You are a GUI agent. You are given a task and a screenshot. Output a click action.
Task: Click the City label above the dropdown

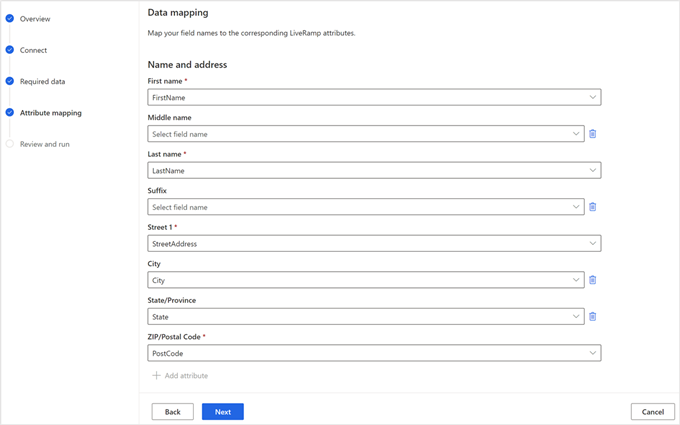click(x=154, y=264)
